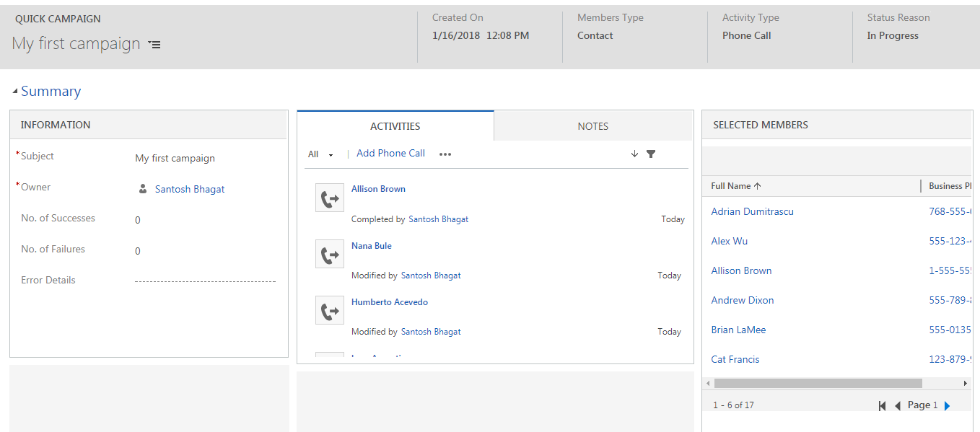The height and width of the screenshot is (432, 980).
Task: Go to previous page of members
Action: pos(898,406)
